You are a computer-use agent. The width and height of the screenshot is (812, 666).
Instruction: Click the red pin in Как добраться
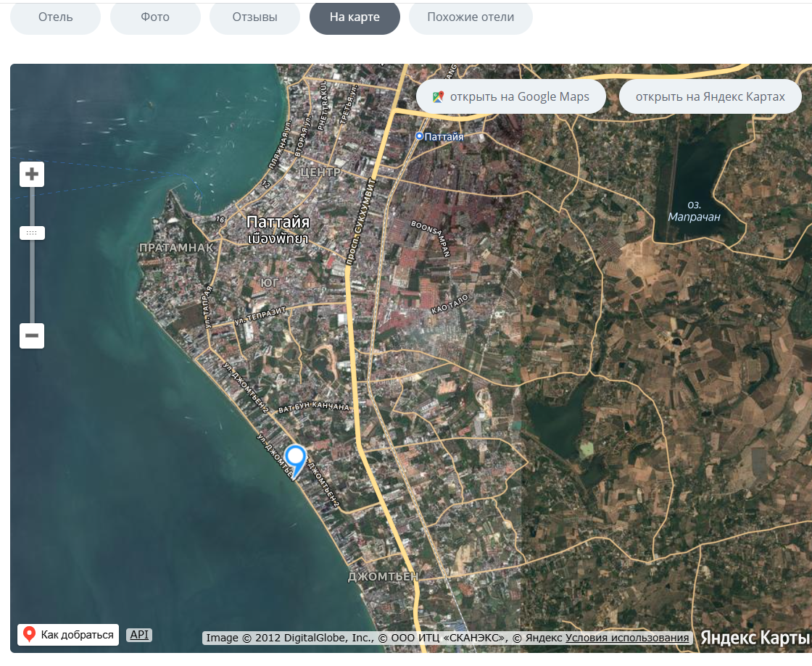30,634
